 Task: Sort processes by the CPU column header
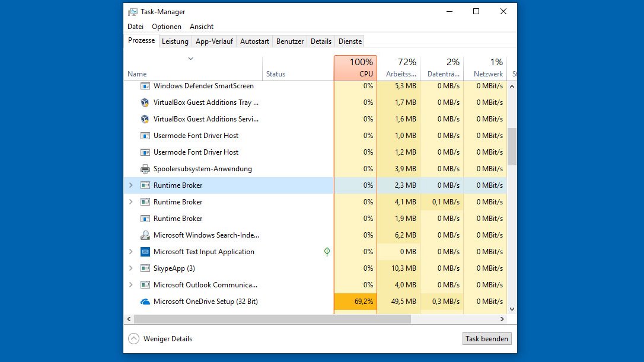coord(355,67)
